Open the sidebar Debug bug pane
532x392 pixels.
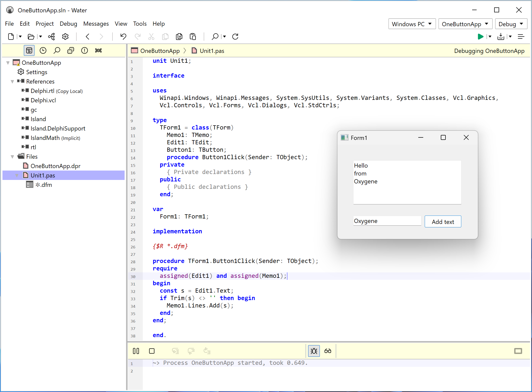click(98, 50)
